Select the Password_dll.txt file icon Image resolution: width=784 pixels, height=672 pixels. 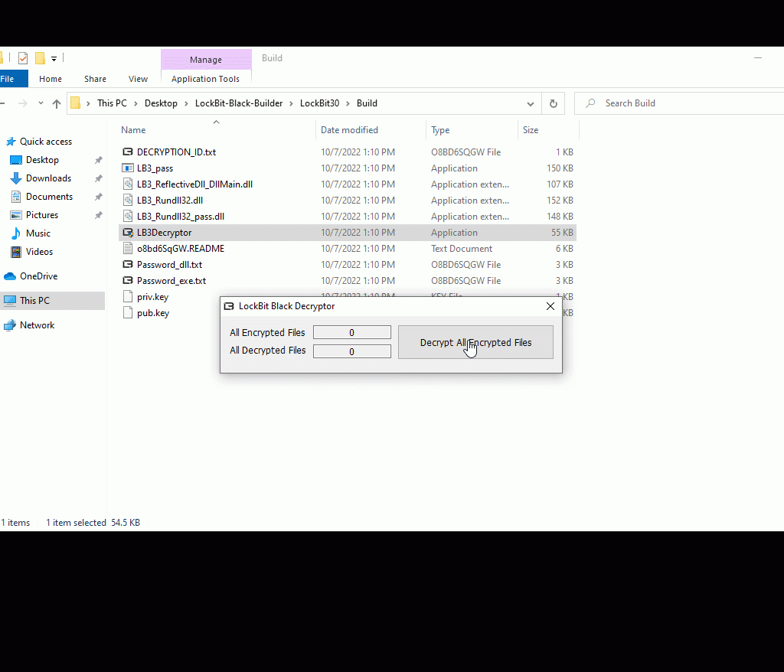pyautogui.click(x=128, y=265)
